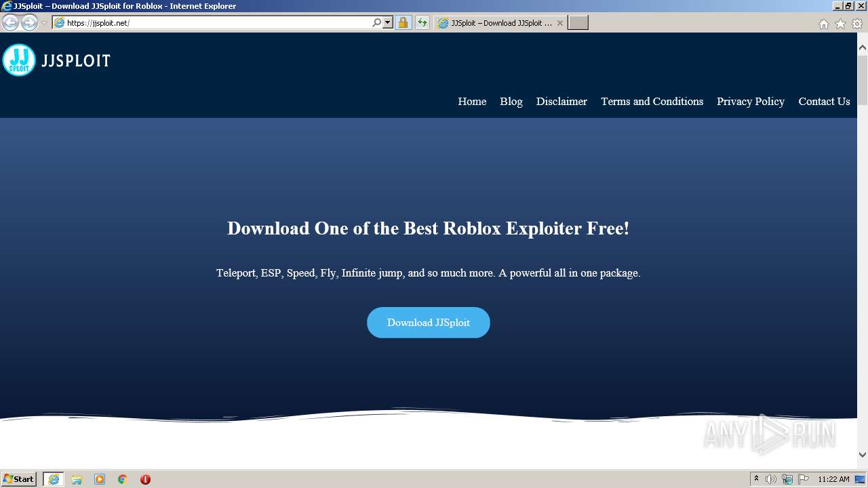This screenshot has width=868, height=488.
Task: Click the volume speaker tray icon
Action: (771, 479)
